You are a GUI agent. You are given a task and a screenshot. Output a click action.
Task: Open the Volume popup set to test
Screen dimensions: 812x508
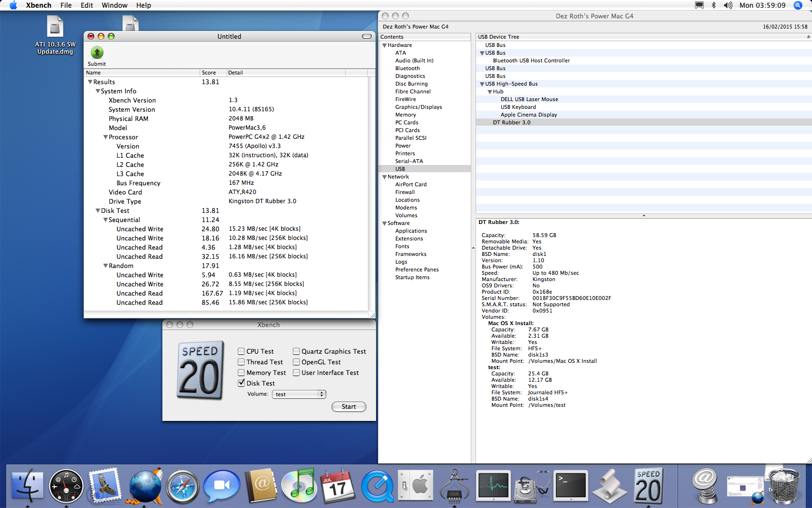click(299, 394)
